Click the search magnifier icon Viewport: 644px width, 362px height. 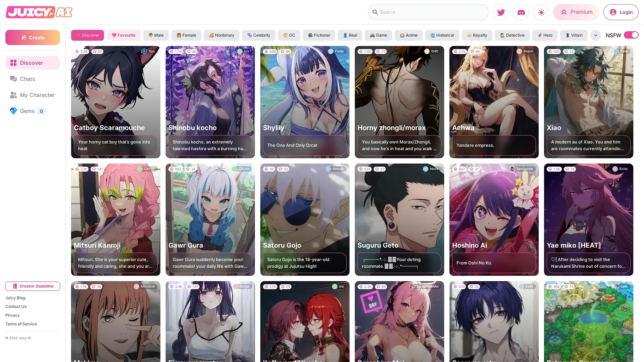pos(375,12)
